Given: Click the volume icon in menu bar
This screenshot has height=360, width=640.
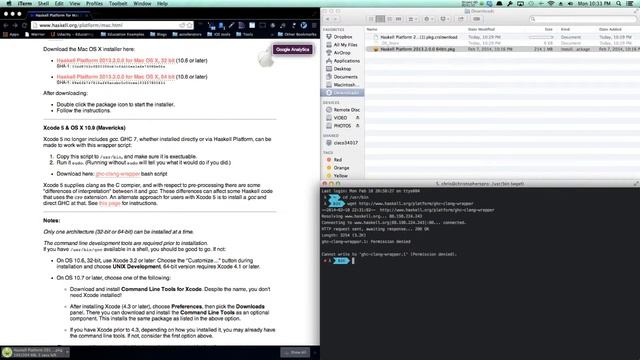Looking at the screenshot, I should point(570,3).
